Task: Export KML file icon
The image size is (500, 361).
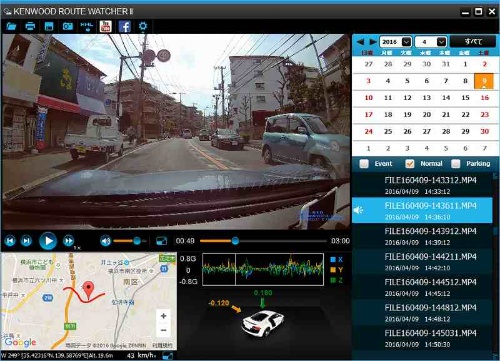Action: [x=87, y=26]
